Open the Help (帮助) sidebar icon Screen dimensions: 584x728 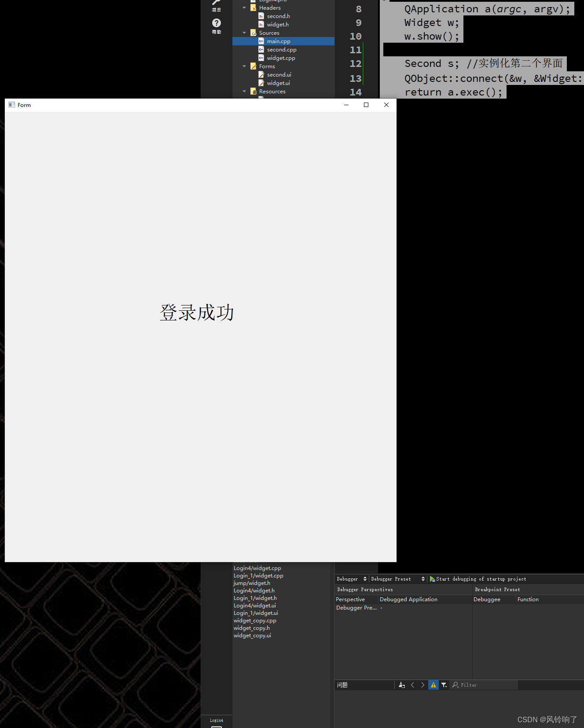pyautogui.click(x=216, y=26)
